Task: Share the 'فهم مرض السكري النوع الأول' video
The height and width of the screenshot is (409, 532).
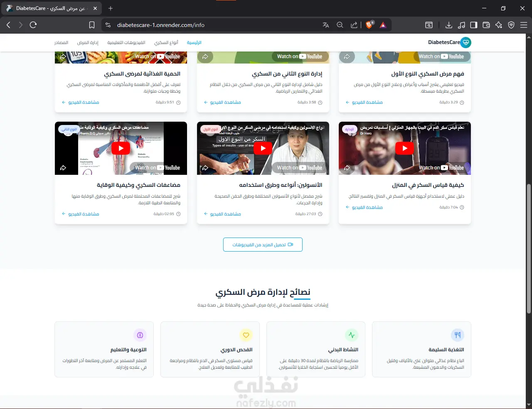Action: point(347,56)
